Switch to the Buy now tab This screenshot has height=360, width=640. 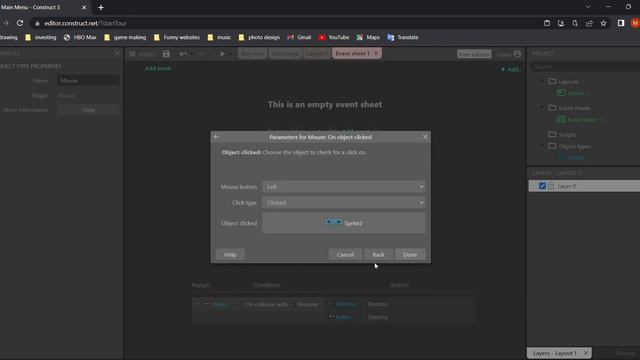pyautogui.click(x=252, y=53)
